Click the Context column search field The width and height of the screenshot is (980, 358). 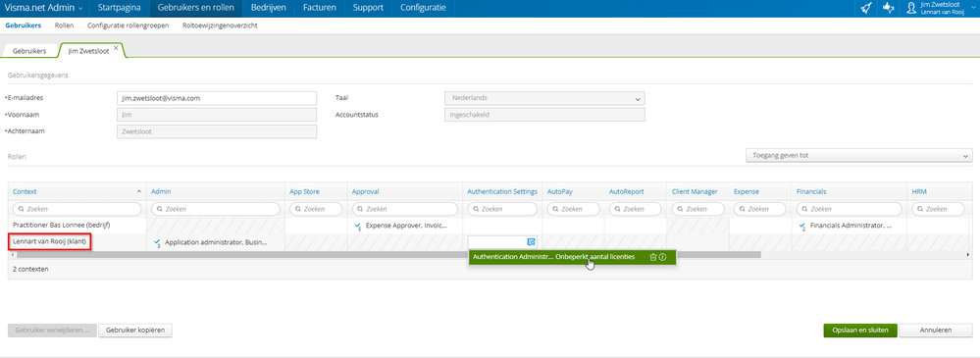[x=77, y=209]
